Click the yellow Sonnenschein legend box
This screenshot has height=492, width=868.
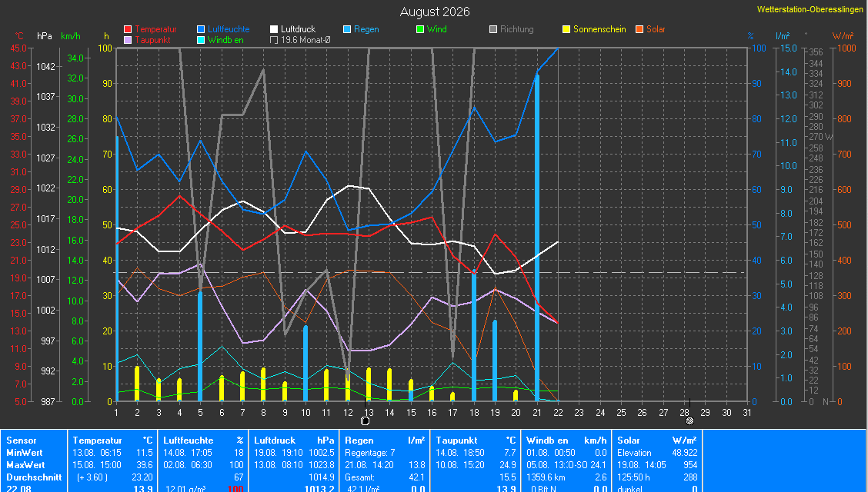(x=566, y=29)
